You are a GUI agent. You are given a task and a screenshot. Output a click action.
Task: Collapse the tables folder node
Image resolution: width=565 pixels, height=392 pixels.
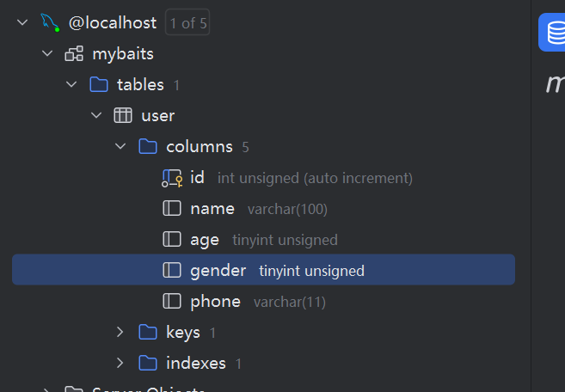pos(71,84)
